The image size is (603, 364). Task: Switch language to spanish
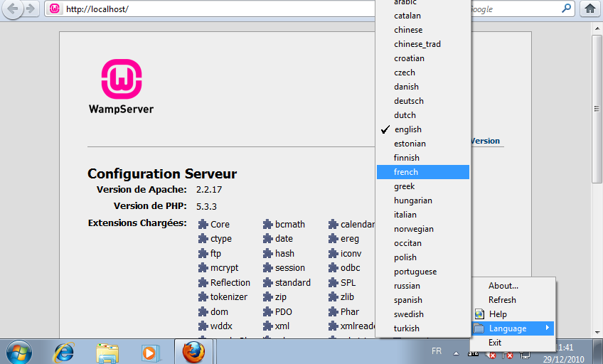coord(408,300)
